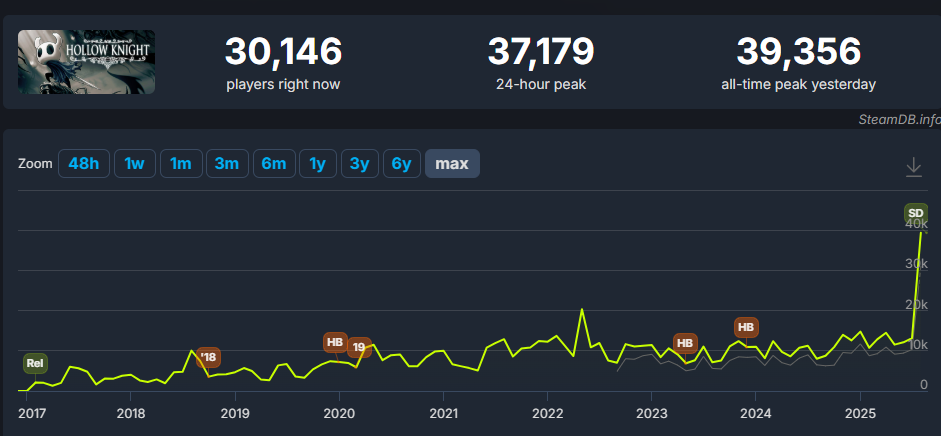The width and height of the screenshot is (941, 436).
Task: Click the 39,356 all-time peak figure
Action: (x=799, y=52)
